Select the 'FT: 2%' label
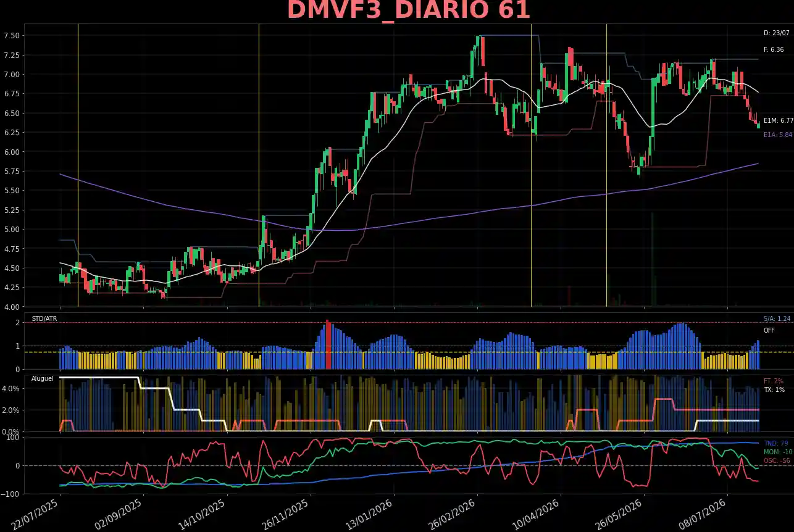Screen dimensions: 794x532 [x=774, y=381]
